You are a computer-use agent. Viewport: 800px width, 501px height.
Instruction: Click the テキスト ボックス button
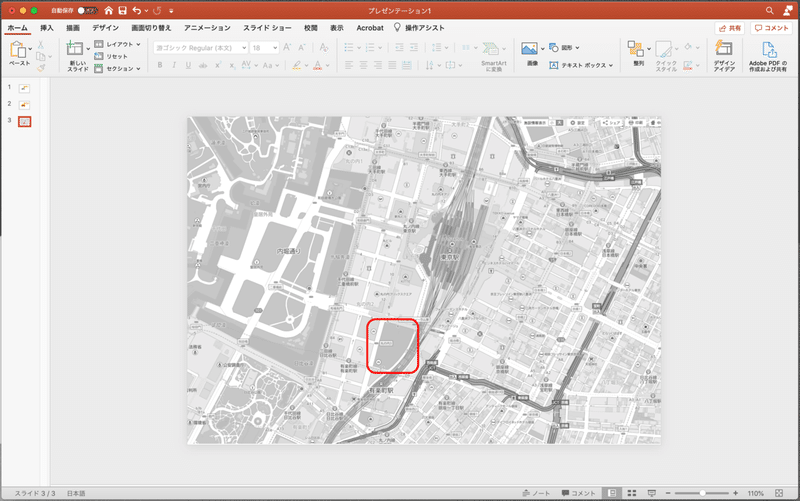(x=581, y=65)
